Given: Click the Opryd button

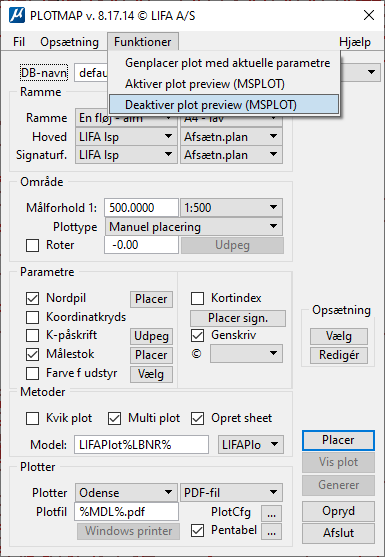Looking at the screenshot, I should click(338, 511).
